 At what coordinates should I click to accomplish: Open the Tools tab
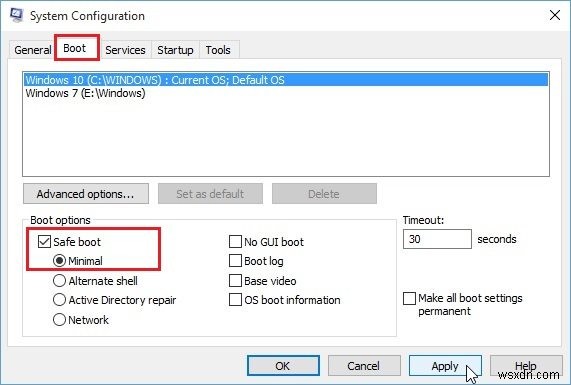point(218,50)
